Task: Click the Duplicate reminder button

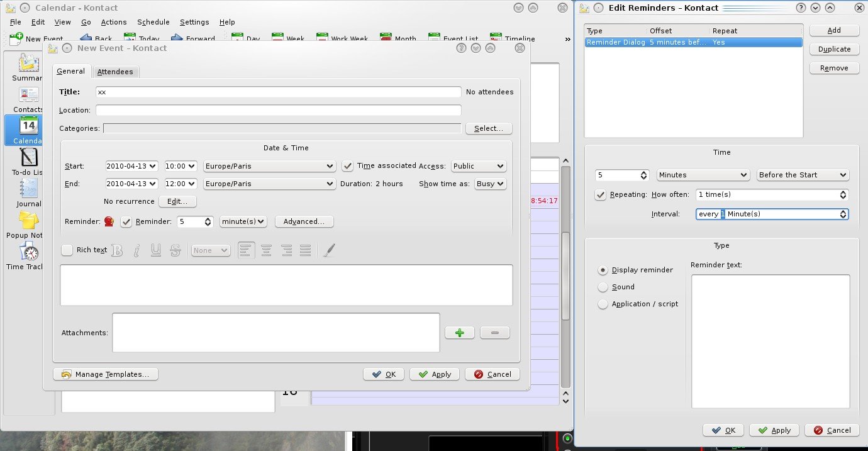Action: 834,49
